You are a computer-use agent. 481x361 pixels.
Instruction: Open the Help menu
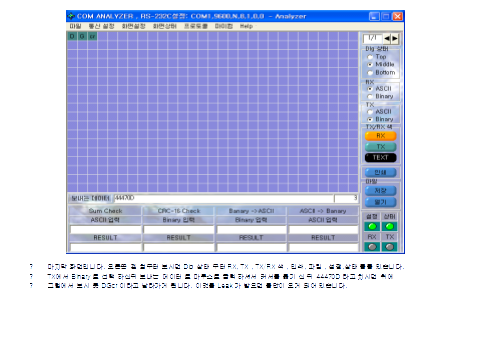coord(246,26)
